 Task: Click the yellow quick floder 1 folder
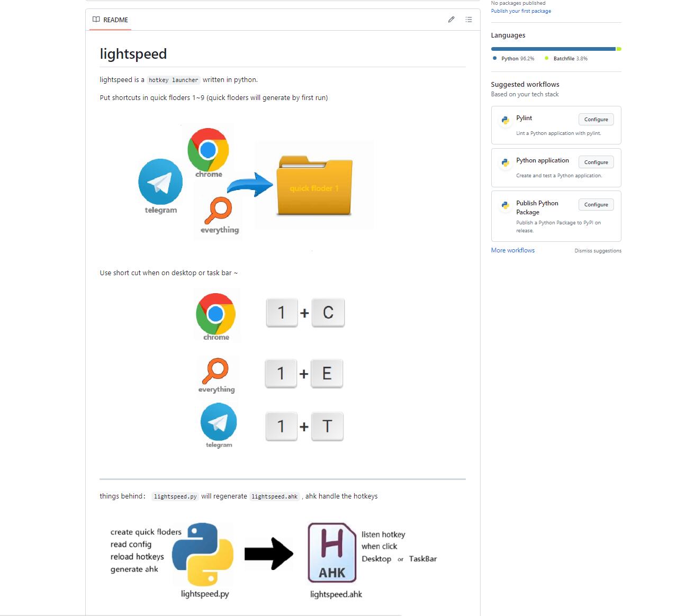314,185
